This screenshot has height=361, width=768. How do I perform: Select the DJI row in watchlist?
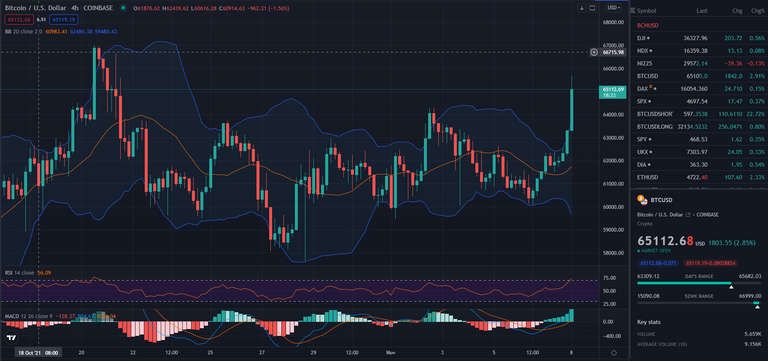pyautogui.click(x=699, y=38)
